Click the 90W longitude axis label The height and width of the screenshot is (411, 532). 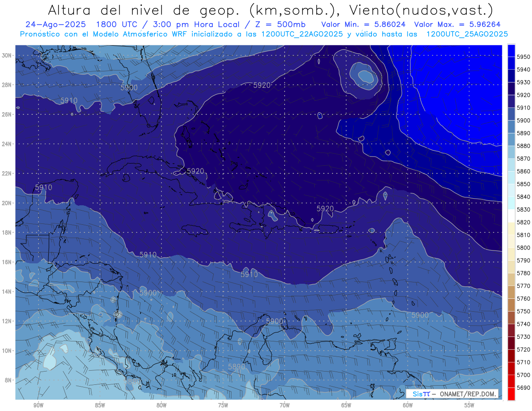pyautogui.click(x=38, y=405)
